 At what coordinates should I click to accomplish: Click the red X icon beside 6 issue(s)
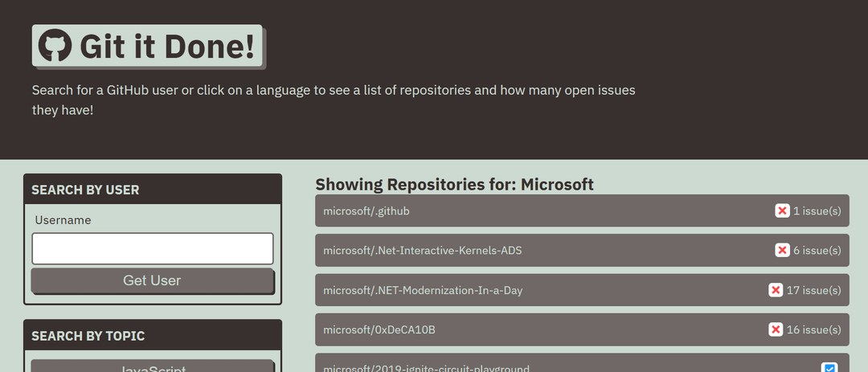point(782,250)
